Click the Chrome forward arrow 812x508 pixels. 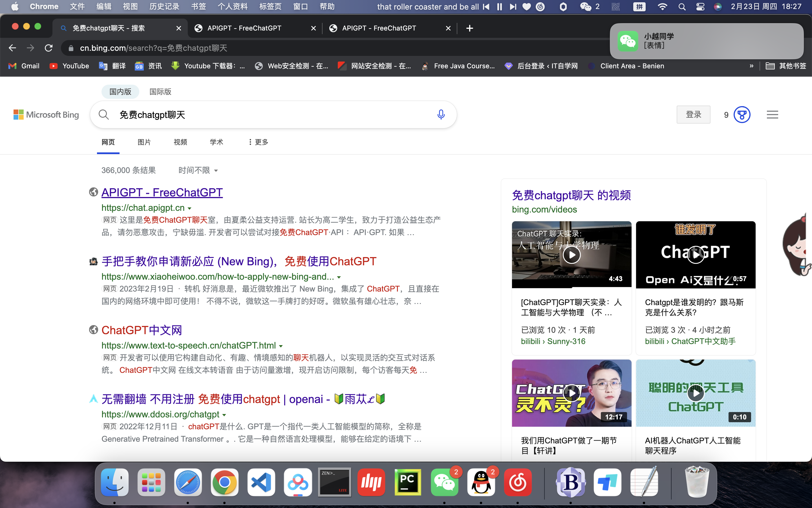[30, 48]
